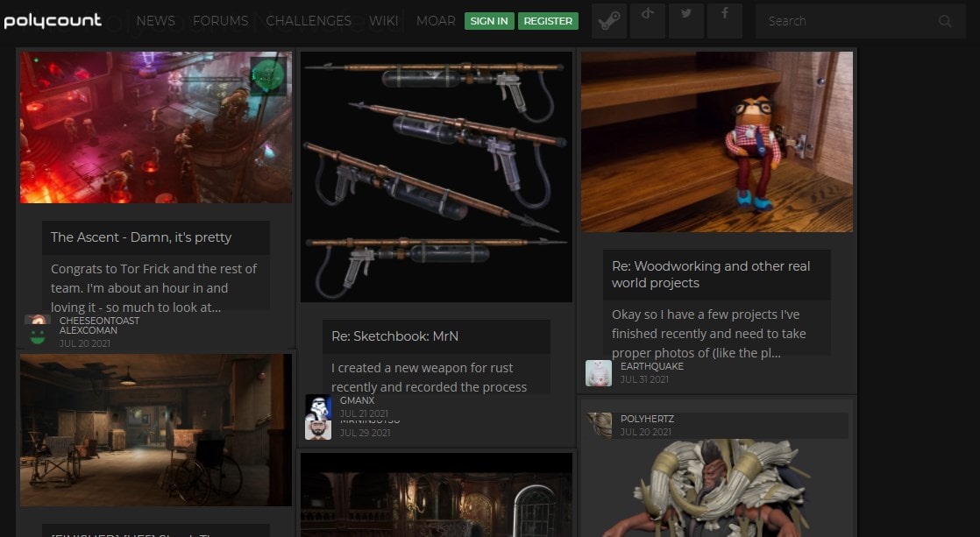Open the WIKI section

pos(383,20)
